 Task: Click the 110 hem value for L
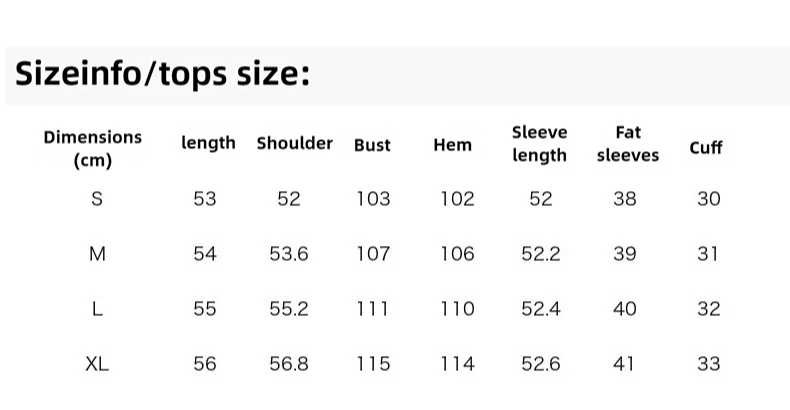coord(457,309)
